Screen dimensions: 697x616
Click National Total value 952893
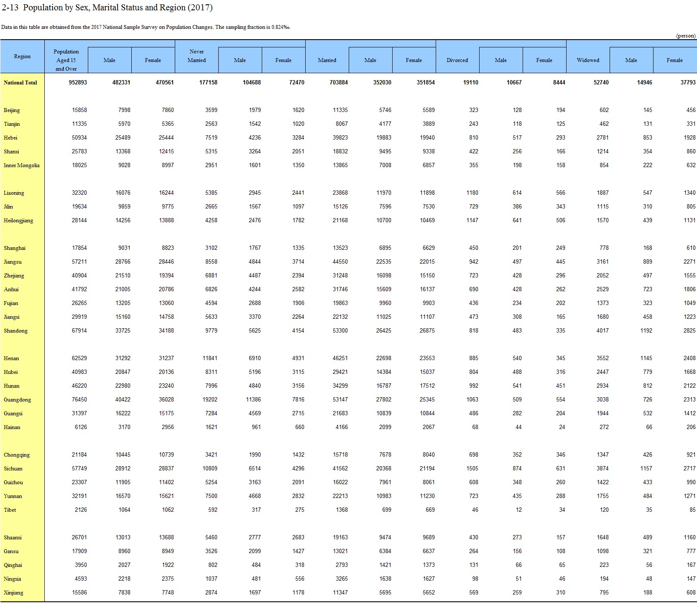point(78,82)
